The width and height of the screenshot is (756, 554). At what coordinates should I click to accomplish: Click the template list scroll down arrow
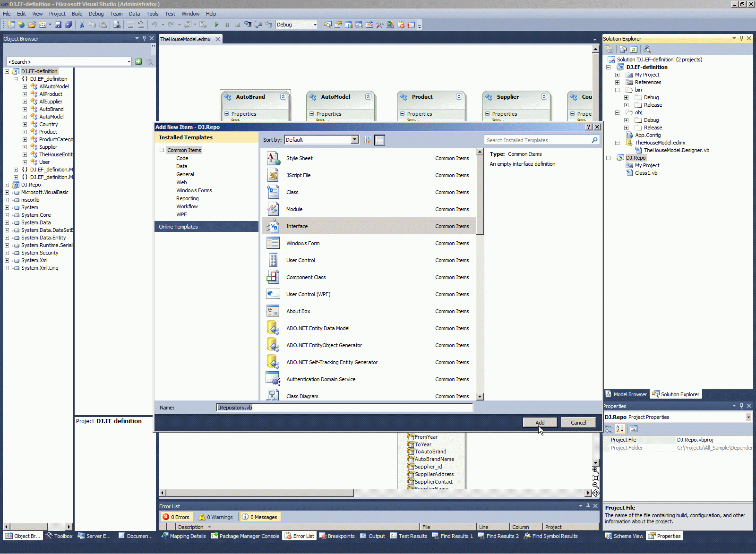click(x=480, y=397)
